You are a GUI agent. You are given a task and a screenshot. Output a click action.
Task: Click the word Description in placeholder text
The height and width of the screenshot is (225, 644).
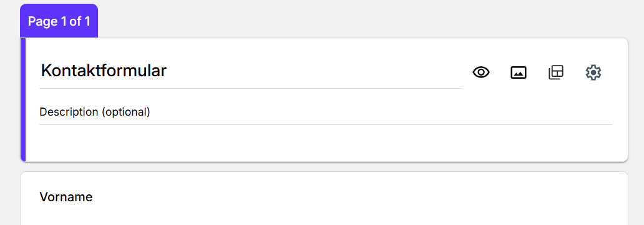click(x=69, y=112)
